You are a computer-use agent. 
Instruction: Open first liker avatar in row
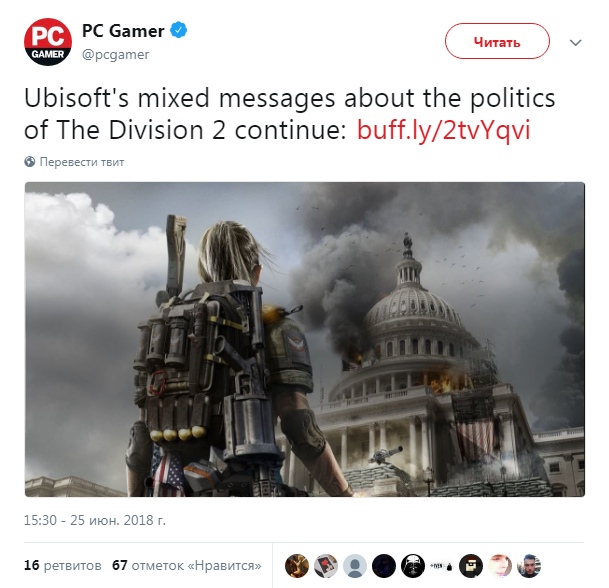297,566
